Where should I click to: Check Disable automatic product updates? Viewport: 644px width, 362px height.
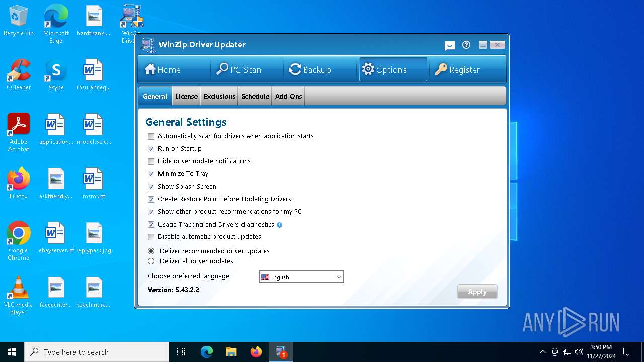pos(151,237)
